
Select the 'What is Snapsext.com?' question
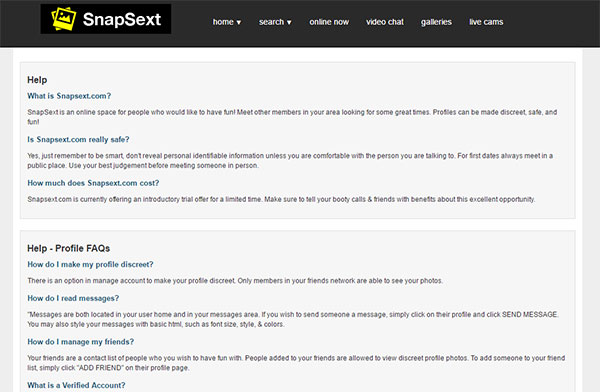pyautogui.click(x=69, y=96)
